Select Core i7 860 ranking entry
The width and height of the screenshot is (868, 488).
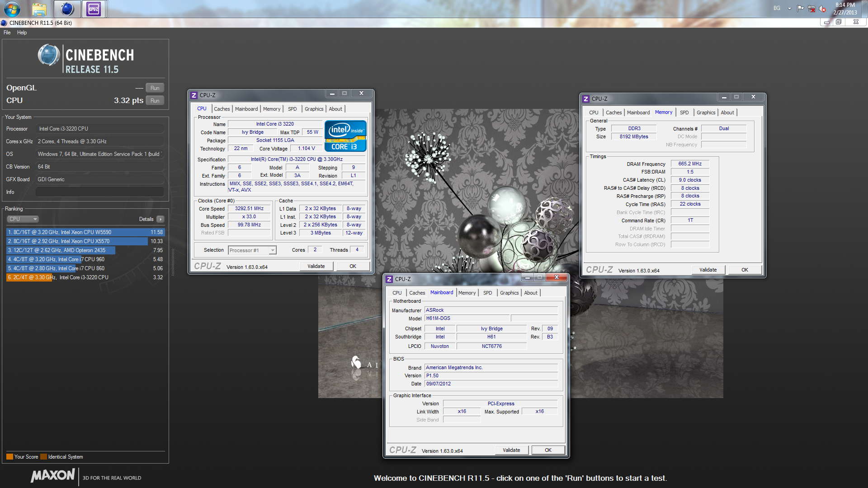[x=85, y=268]
